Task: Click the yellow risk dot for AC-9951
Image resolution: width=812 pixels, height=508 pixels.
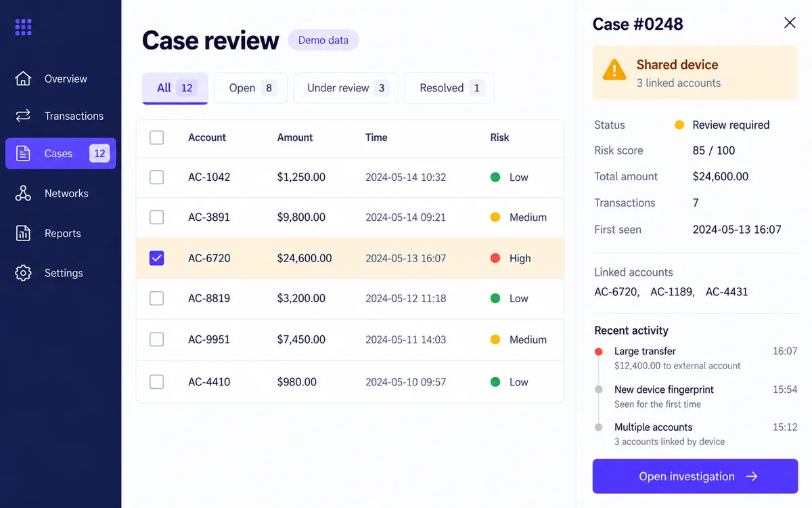Action: (495, 339)
